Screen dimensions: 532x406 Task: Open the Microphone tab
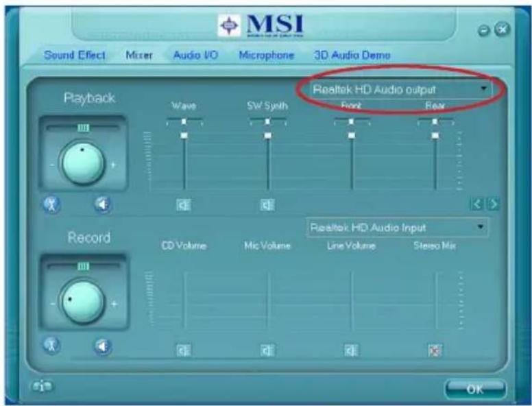click(x=266, y=55)
